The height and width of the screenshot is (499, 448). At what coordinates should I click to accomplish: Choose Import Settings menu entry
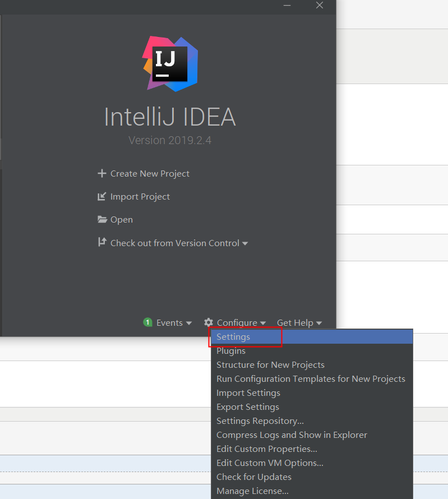click(312, 392)
